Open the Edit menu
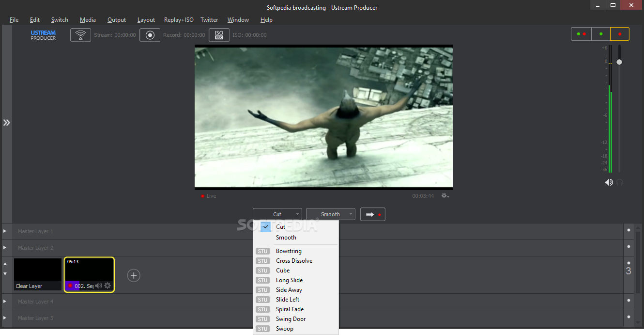The width and height of the screenshot is (644, 335). (35, 20)
